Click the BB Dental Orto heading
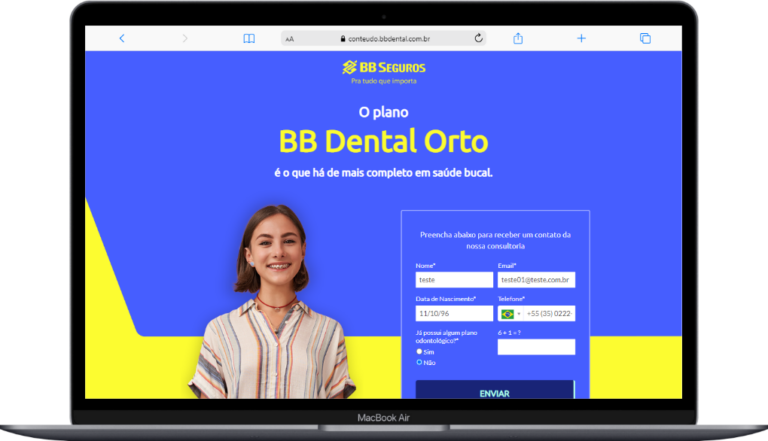Screen dimensions: 768x441 [384, 141]
